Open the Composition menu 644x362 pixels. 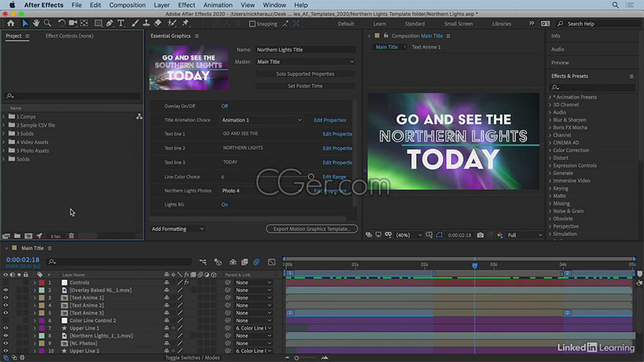(127, 5)
